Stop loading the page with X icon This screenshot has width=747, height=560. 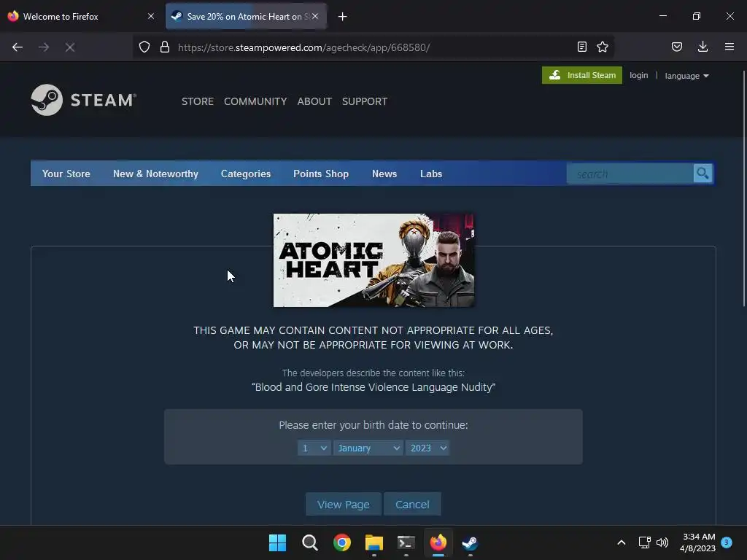tap(70, 47)
